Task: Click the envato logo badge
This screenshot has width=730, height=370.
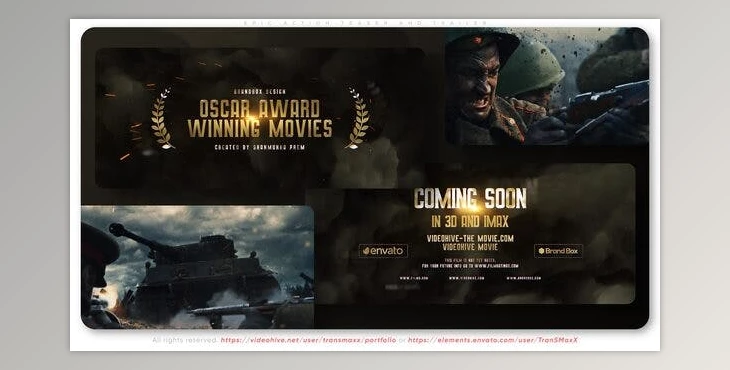Action: point(383,251)
